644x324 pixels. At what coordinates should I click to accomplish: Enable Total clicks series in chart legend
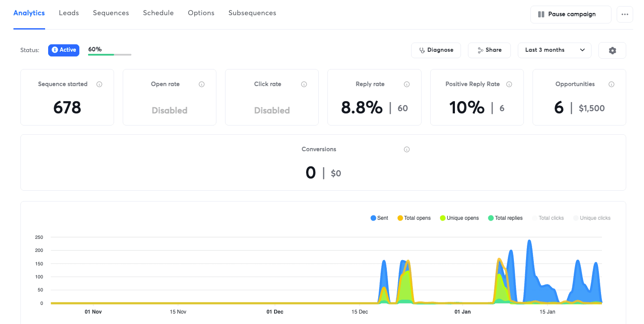click(548, 218)
